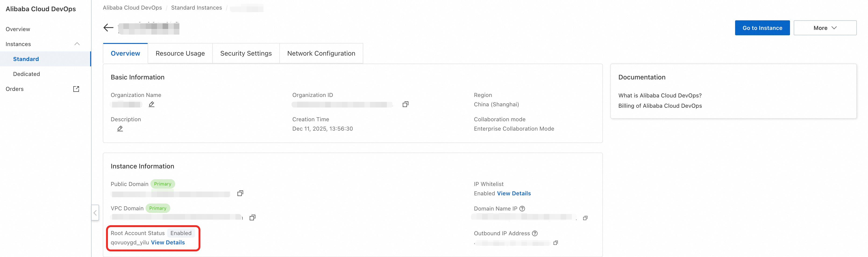Click the back arrow icon
This screenshot has width=868, height=257.
[108, 28]
